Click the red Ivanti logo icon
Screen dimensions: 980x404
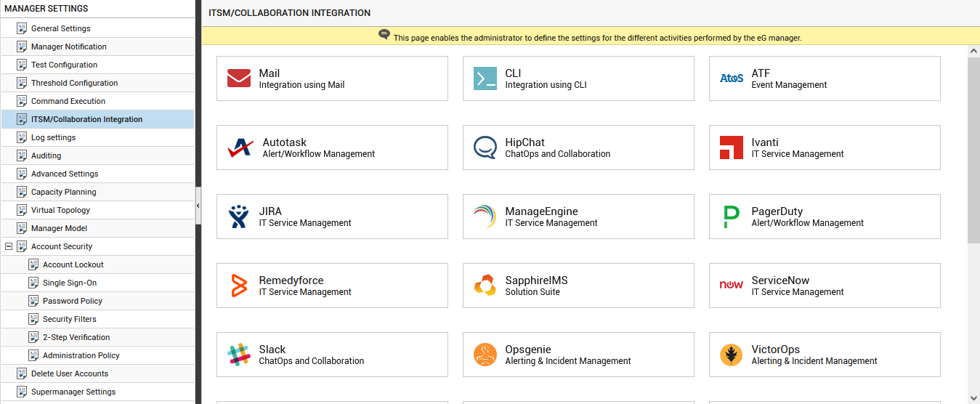732,148
